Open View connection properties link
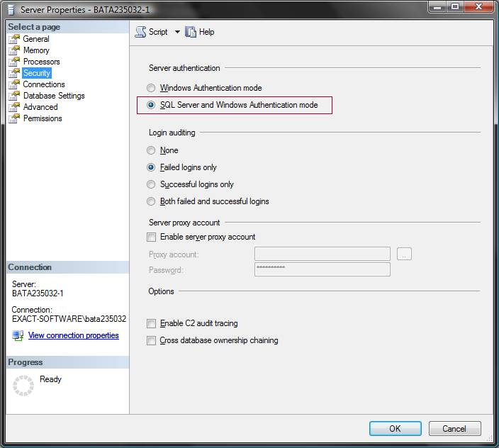 (x=73, y=335)
